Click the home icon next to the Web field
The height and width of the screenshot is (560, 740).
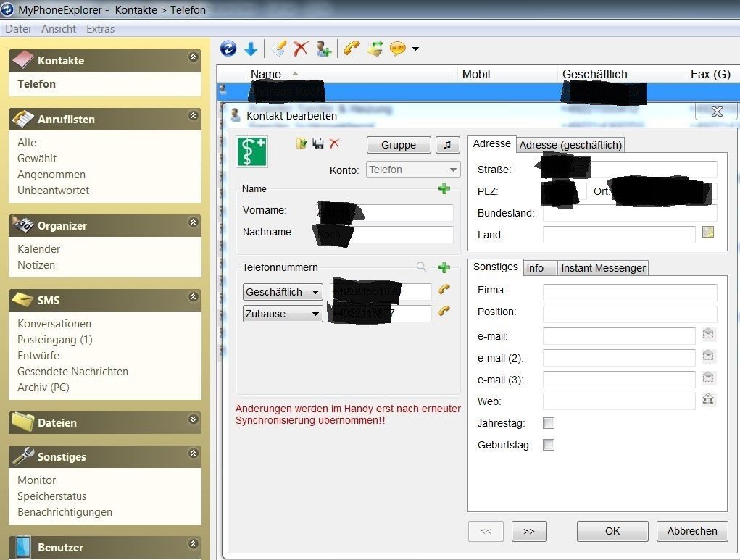[x=708, y=399]
